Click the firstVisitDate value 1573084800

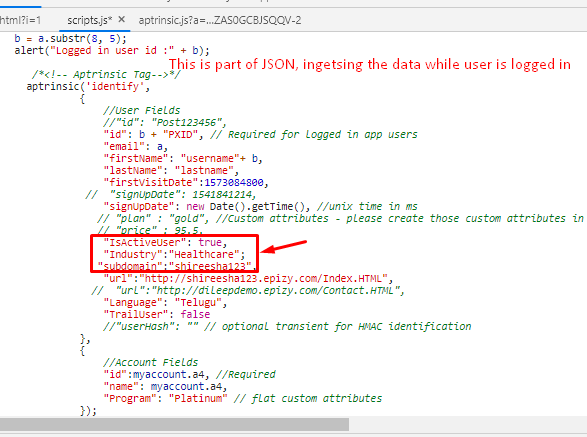[234, 182]
